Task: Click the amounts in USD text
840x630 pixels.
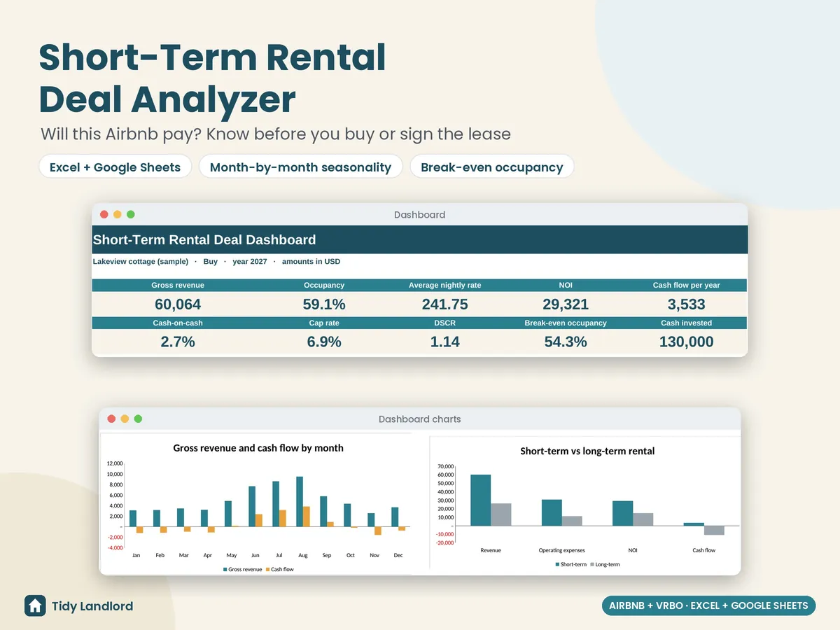Action: tap(311, 261)
